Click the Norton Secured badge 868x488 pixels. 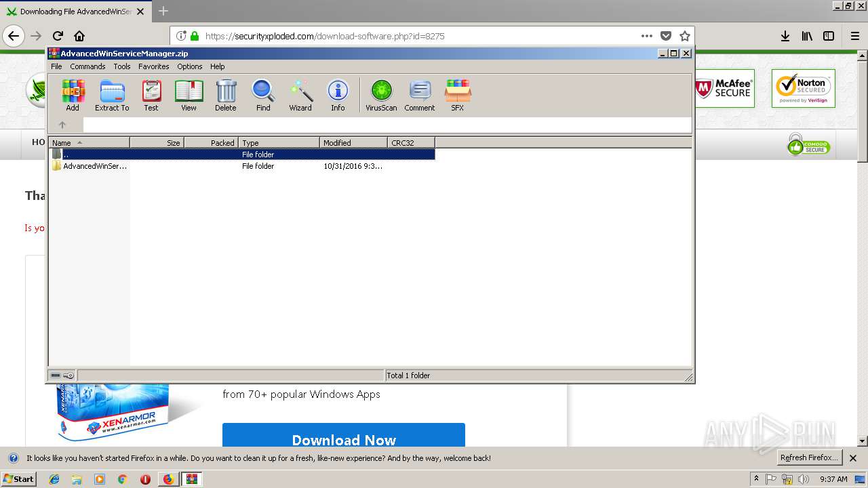click(804, 88)
